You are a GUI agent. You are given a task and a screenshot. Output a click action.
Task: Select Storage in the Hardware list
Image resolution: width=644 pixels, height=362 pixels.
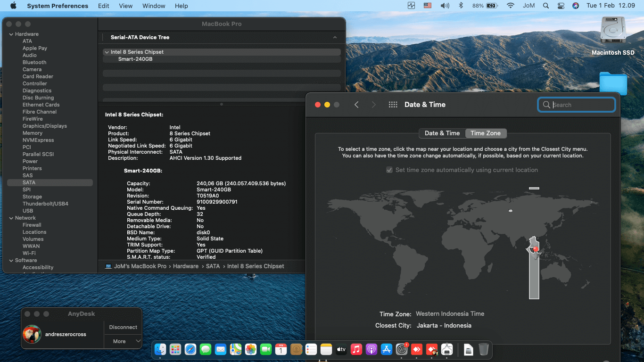[32, 197]
